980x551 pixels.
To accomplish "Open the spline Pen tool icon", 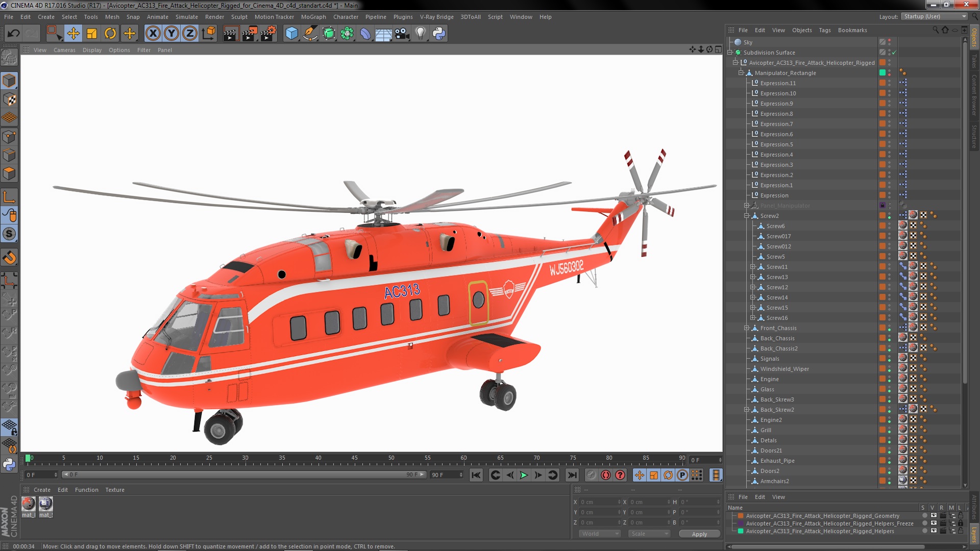I will click(310, 34).
